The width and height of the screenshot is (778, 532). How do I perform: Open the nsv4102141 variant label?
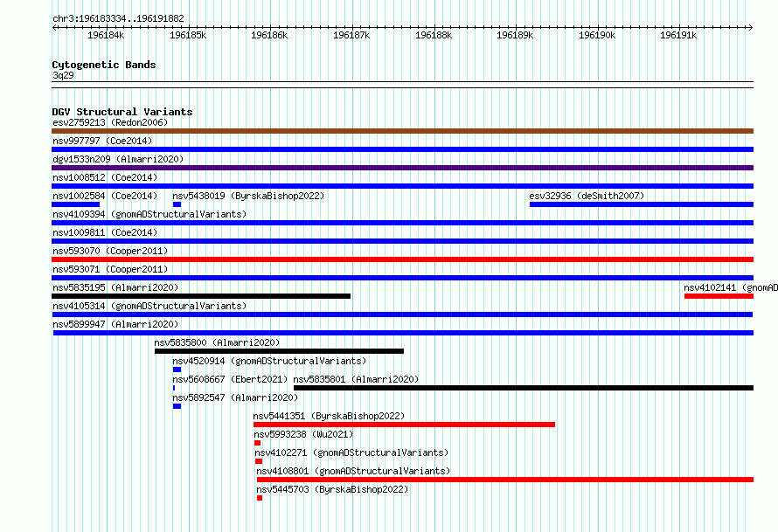coord(731,287)
